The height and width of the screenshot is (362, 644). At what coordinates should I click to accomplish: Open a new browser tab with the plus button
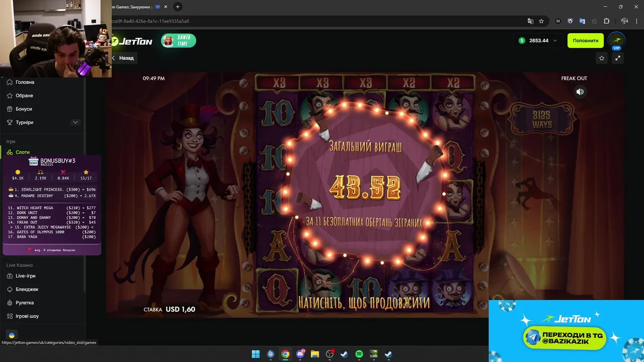click(178, 7)
